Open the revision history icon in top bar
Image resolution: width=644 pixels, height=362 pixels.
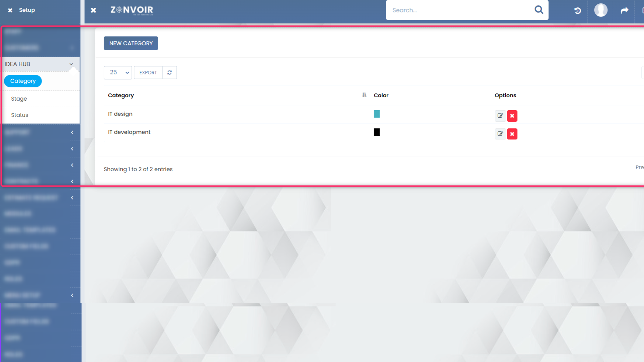click(x=577, y=10)
